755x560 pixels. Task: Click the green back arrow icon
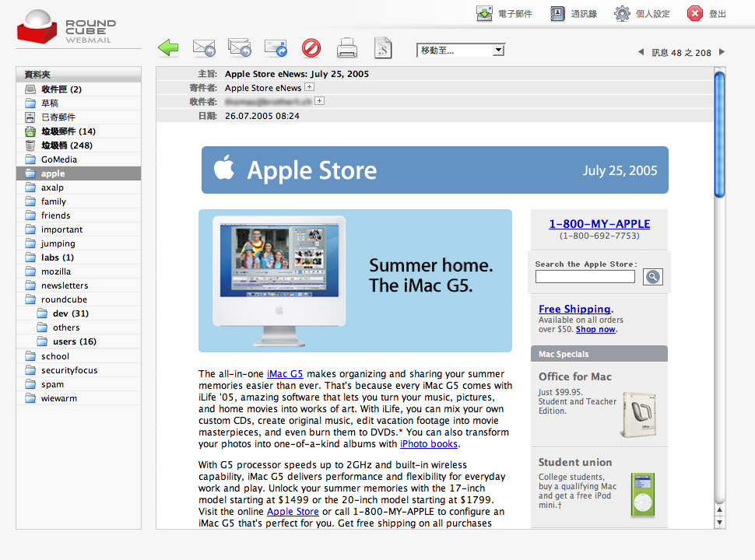coord(168,47)
